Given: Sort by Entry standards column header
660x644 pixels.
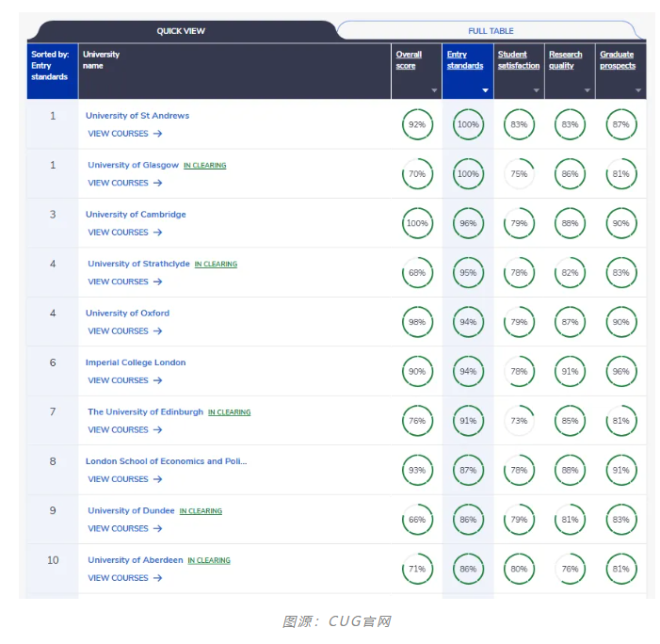Looking at the screenshot, I should (x=465, y=59).
